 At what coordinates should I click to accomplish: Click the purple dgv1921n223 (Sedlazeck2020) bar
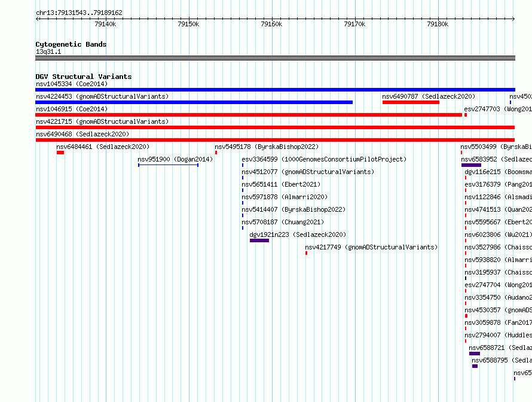coord(259,240)
